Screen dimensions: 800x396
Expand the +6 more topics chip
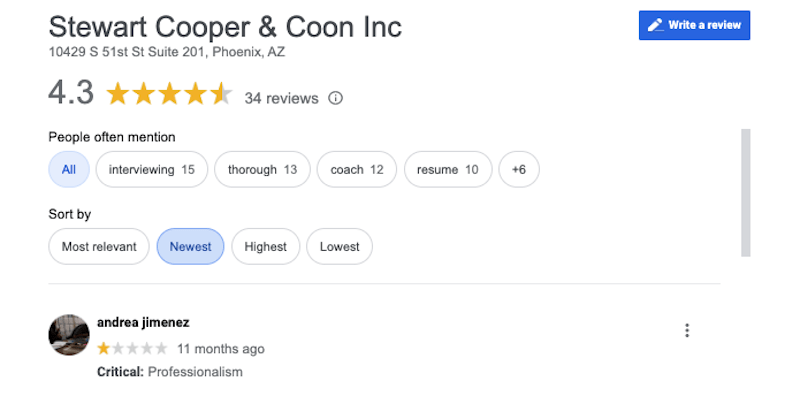519,169
